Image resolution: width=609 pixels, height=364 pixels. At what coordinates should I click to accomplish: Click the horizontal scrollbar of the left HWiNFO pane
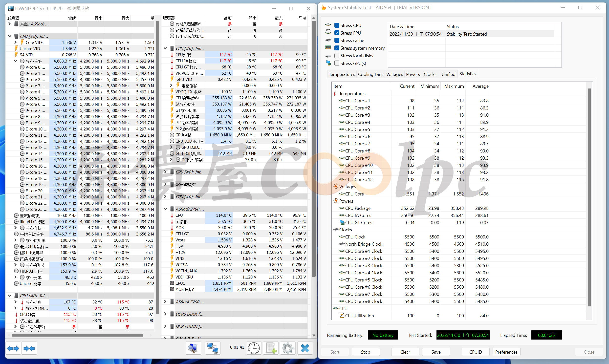point(77,335)
